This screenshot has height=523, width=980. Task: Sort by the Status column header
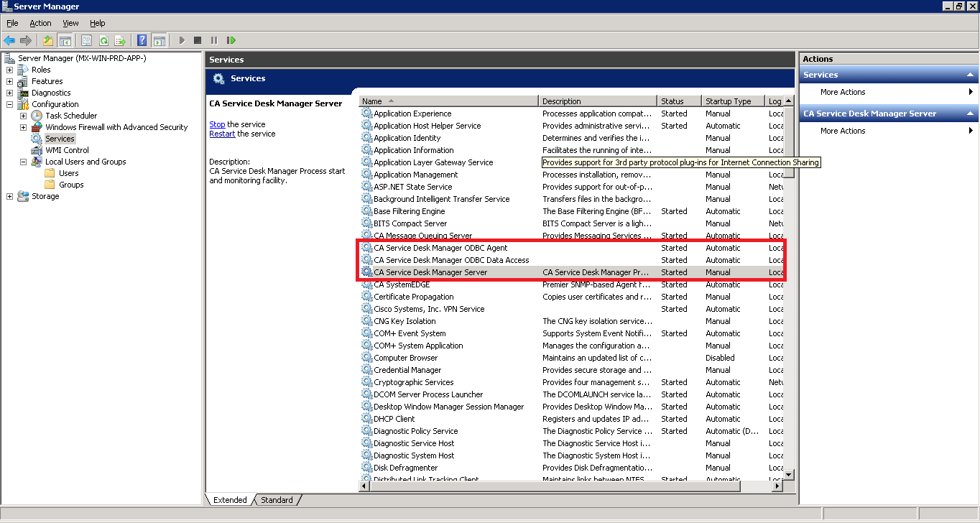pos(679,101)
